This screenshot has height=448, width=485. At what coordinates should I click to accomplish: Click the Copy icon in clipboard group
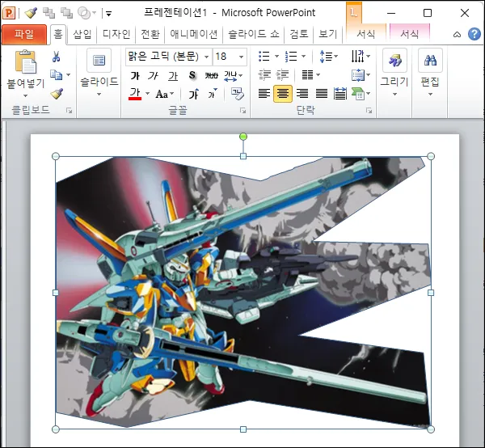pos(57,74)
